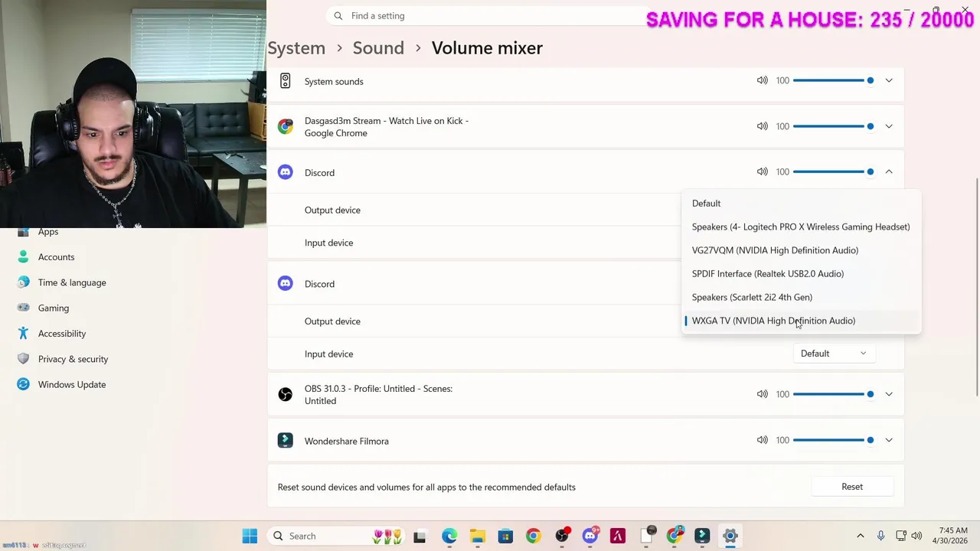Click the Reset button
Image resolution: width=980 pixels, height=551 pixels.
pyautogui.click(x=852, y=487)
